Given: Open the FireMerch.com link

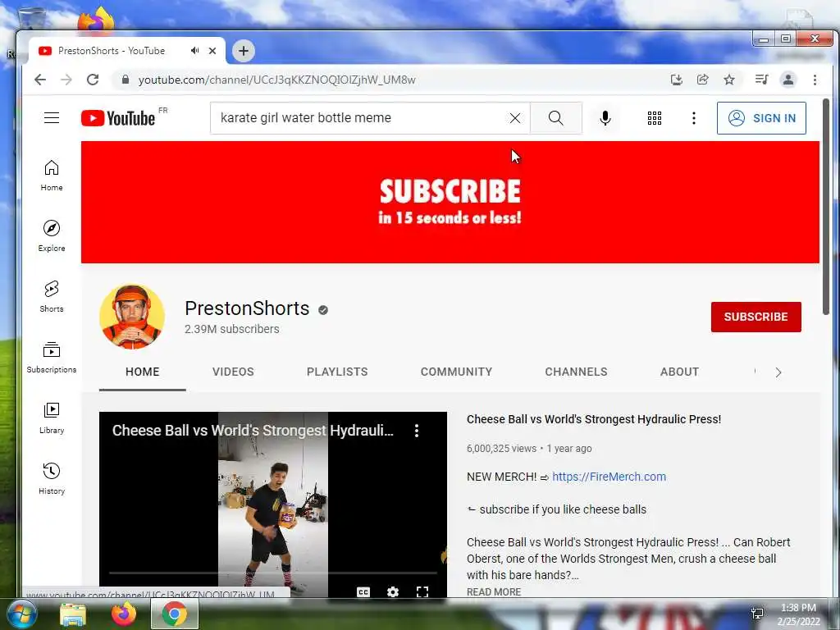Looking at the screenshot, I should (609, 477).
